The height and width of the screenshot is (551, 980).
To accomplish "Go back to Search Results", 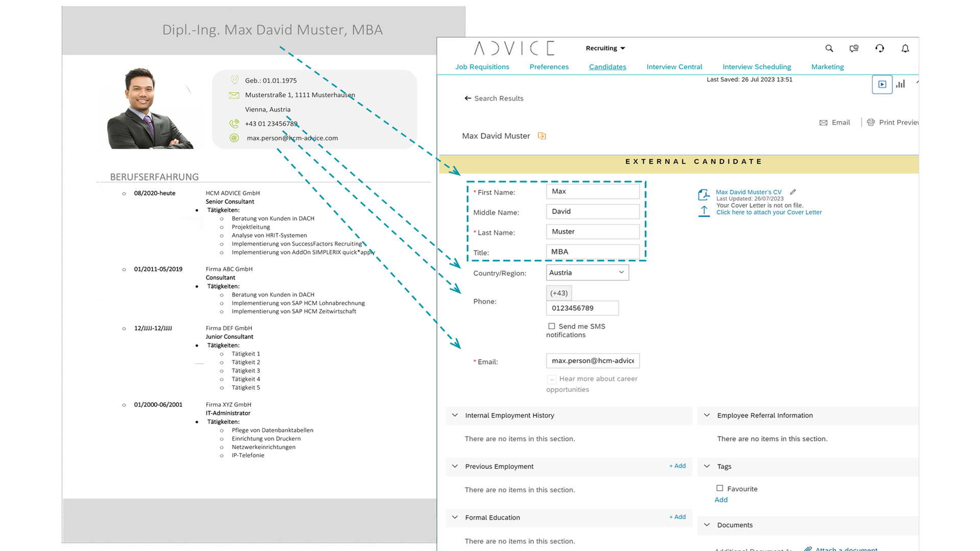I will point(494,98).
